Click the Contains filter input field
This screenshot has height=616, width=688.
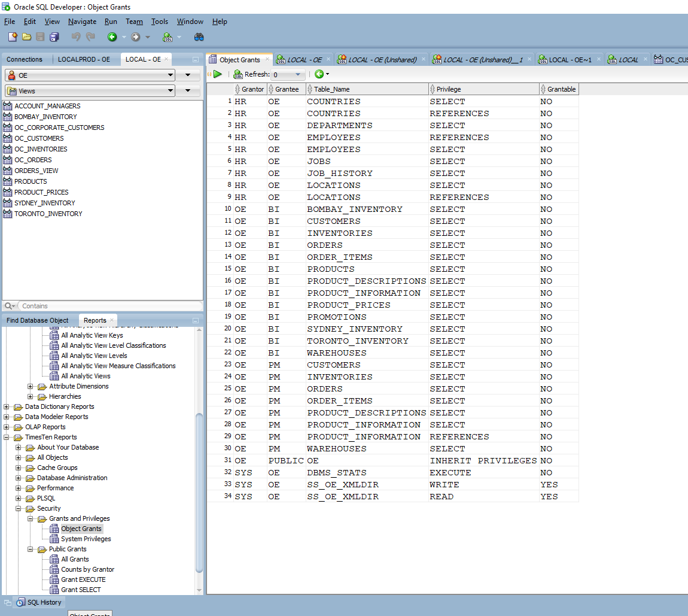coord(109,306)
